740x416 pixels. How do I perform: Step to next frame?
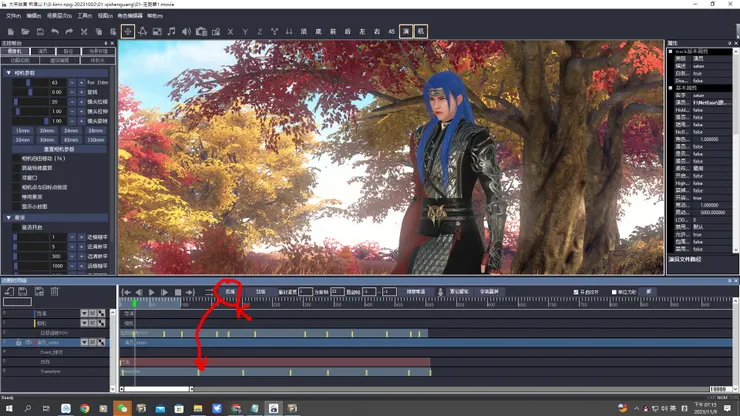[164, 292]
